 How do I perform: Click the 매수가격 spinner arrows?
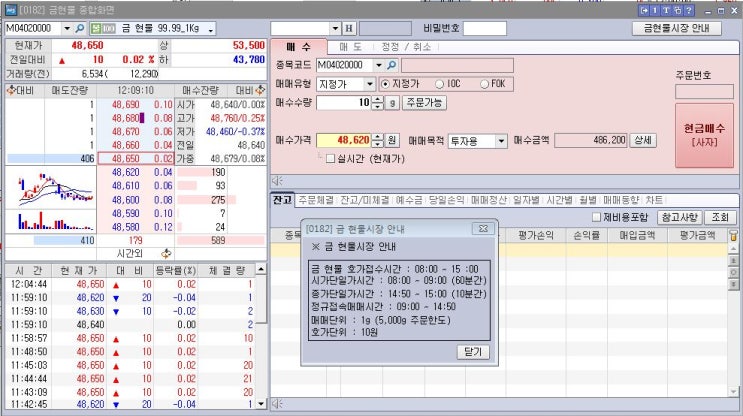pos(378,140)
